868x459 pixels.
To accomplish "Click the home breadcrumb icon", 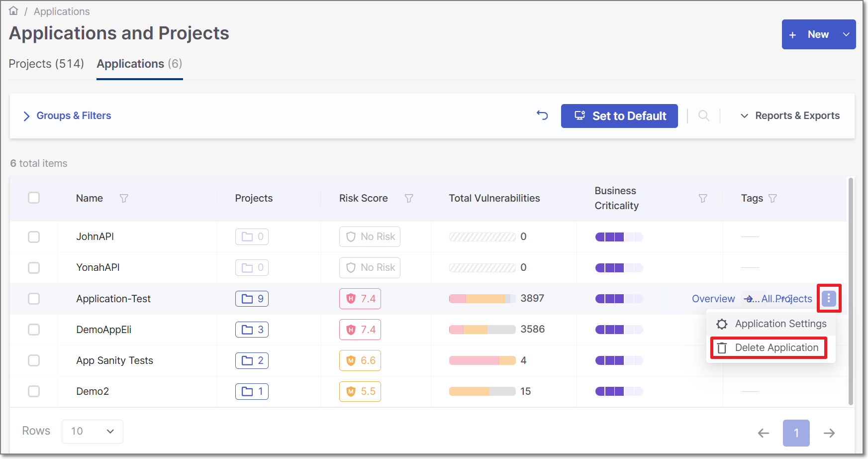I will point(13,10).
